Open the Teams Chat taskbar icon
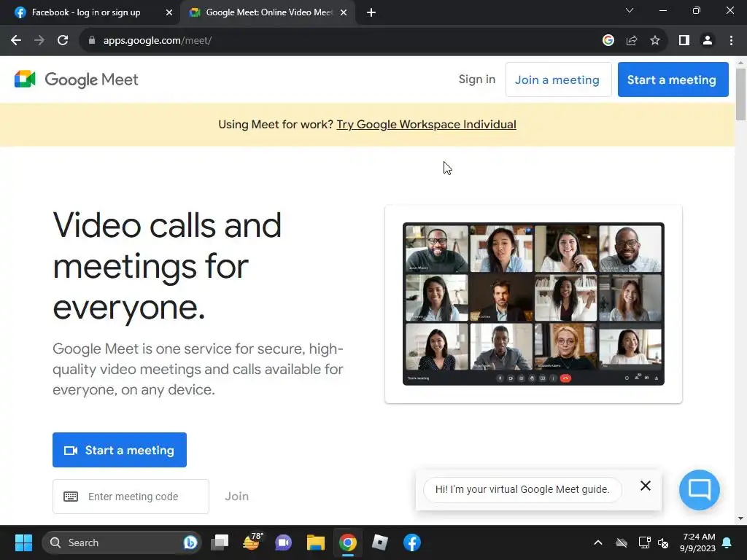The height and width of the screenshot is (560, 747). [x=284, y=542]
